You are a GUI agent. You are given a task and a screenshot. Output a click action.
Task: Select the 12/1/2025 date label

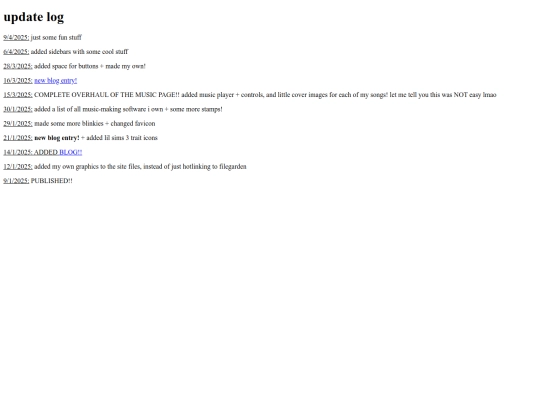coord(18,167)
